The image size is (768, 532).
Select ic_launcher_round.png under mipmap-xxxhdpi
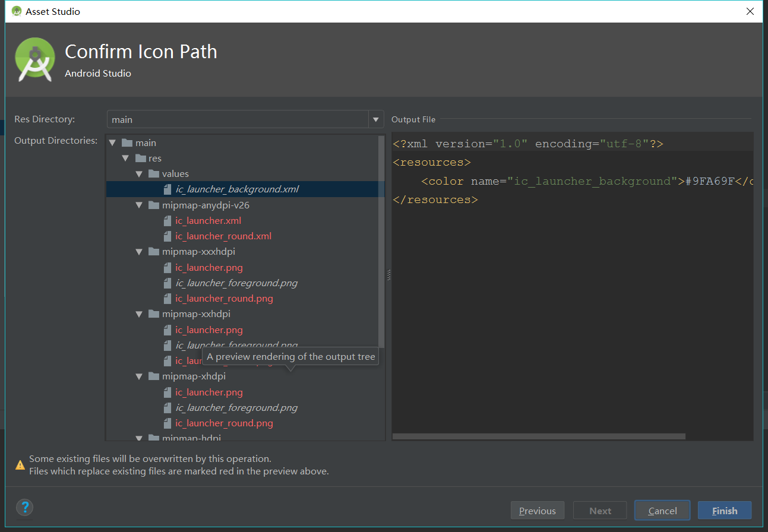[224, 298]
